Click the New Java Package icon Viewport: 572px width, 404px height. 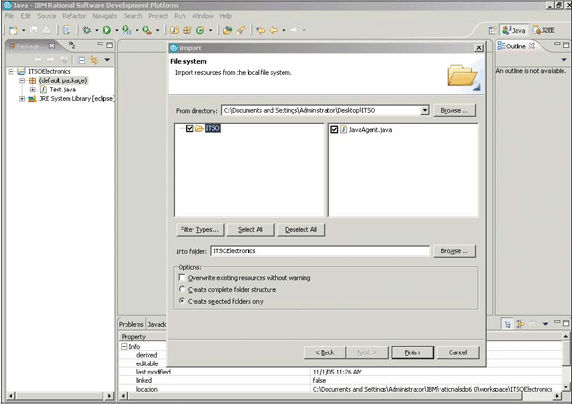coord(188,30)
